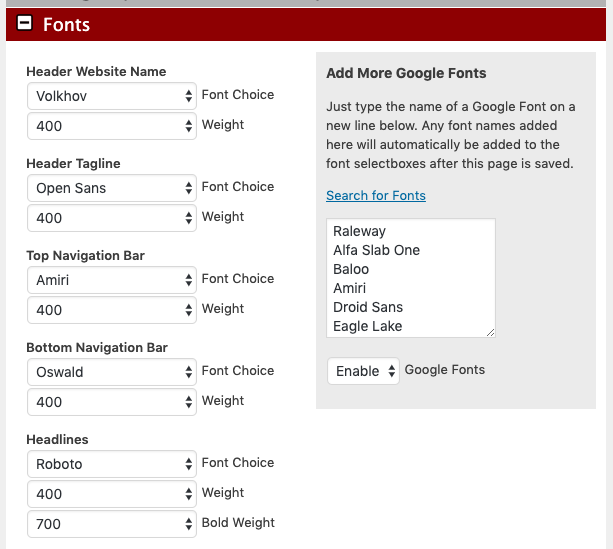Click the Alfa Slab One line in textarea

pyautogui.click(x=376, y=250)
